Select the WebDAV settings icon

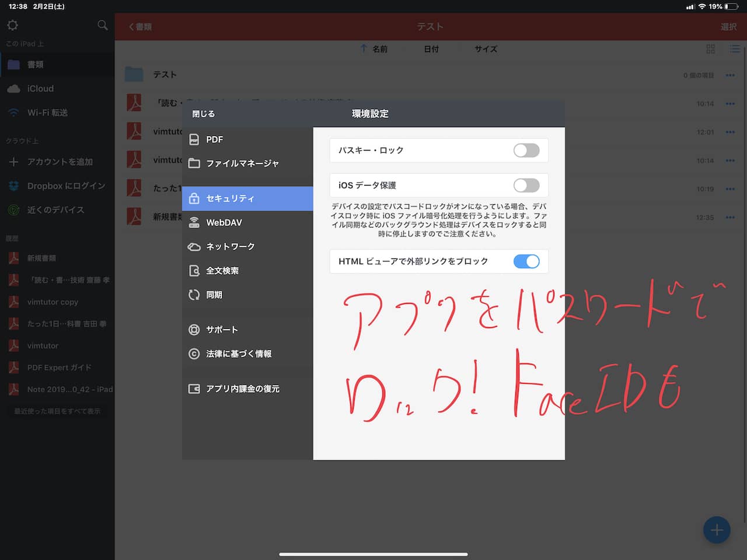[x=194, y=222]
